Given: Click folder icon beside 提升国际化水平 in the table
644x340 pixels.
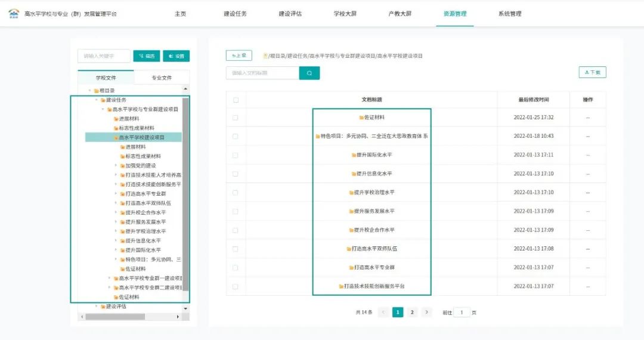Looking at the screenshot, I should coord(354,155).
